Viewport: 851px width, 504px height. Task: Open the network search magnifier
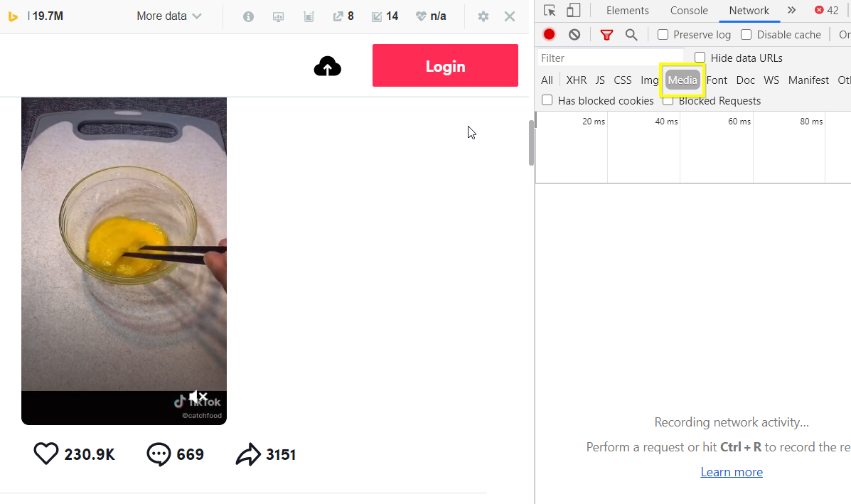click(x=631, y=35)
